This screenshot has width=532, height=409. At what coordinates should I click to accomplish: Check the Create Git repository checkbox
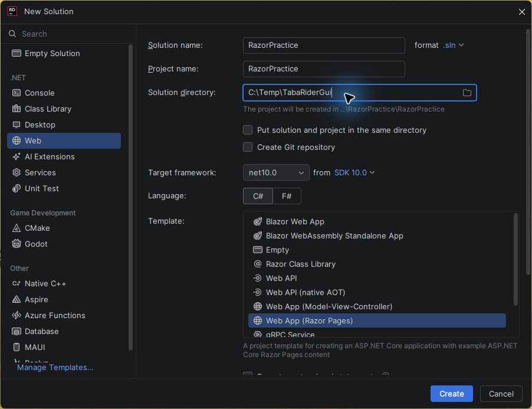pyautogui.click(x=248, y=147)
